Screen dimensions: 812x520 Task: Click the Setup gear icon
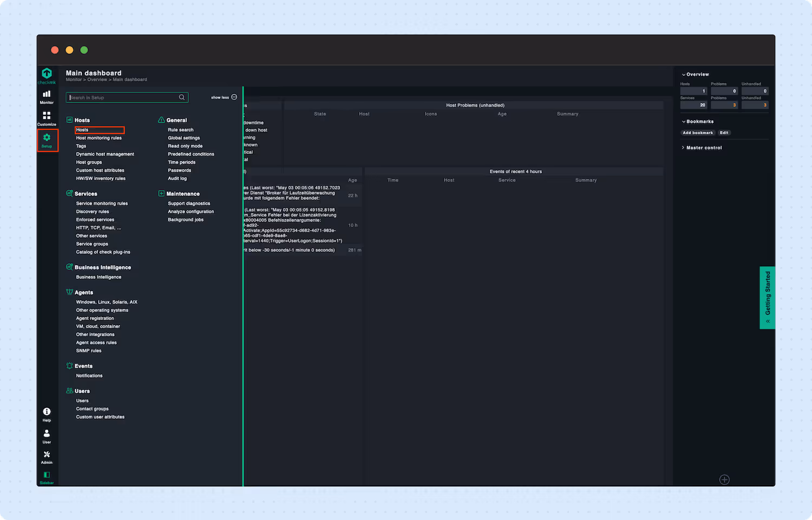47,138
